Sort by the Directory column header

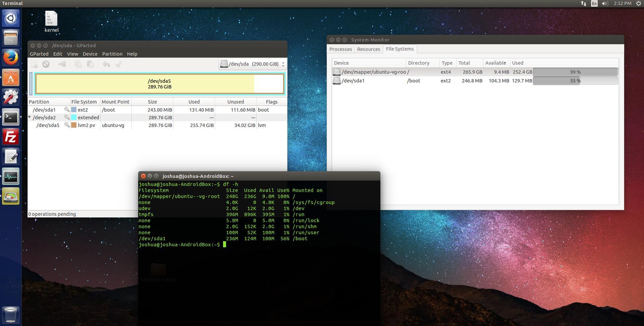click(423, 63)
